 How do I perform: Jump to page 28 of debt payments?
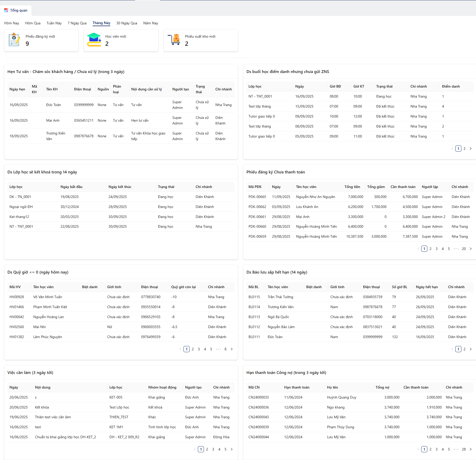464,449
